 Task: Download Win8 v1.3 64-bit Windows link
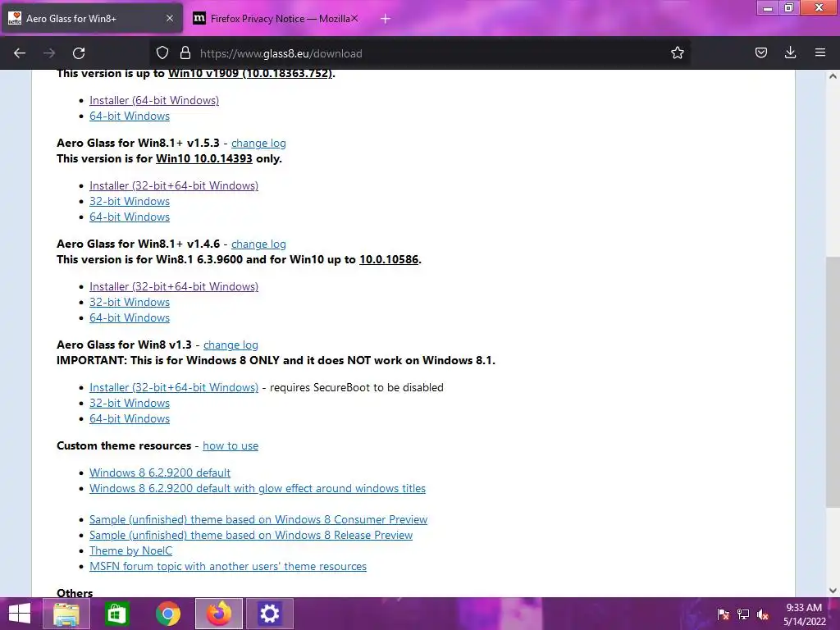[x=130, y=418]
